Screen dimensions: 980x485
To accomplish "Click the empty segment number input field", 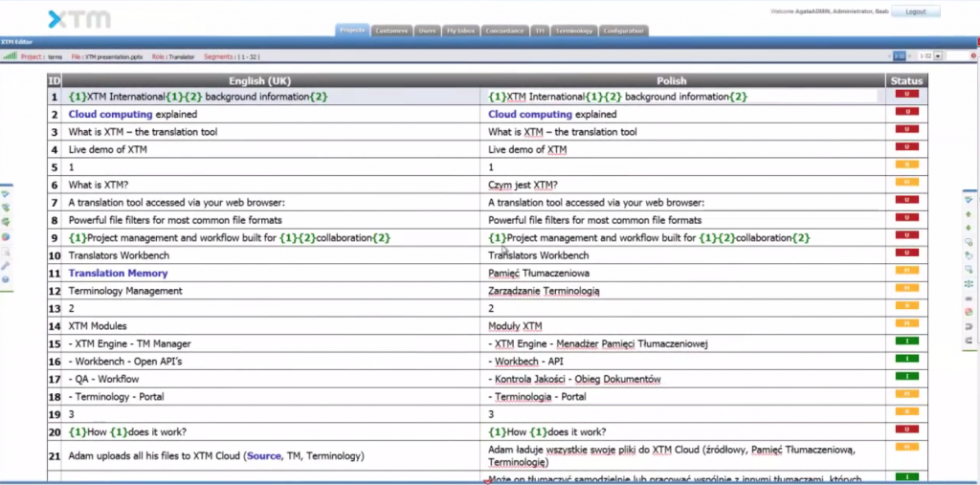I will point(957,56).
